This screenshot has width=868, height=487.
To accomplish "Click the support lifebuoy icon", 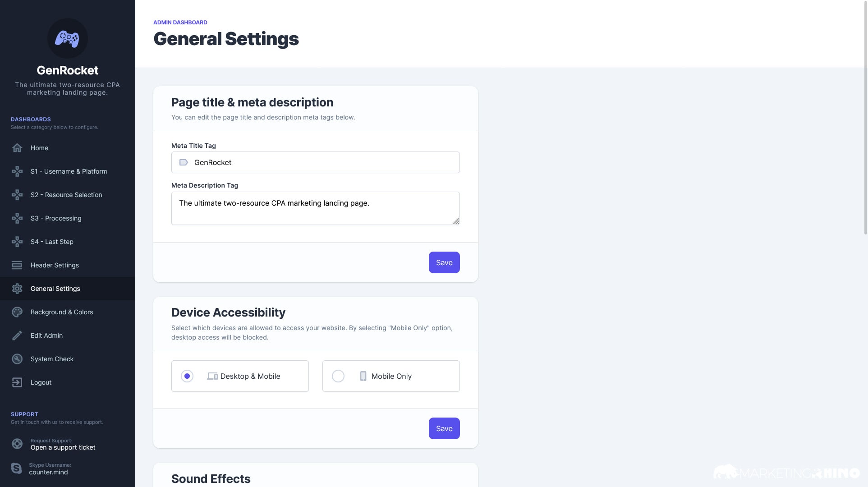I will (x=17, y=444).
